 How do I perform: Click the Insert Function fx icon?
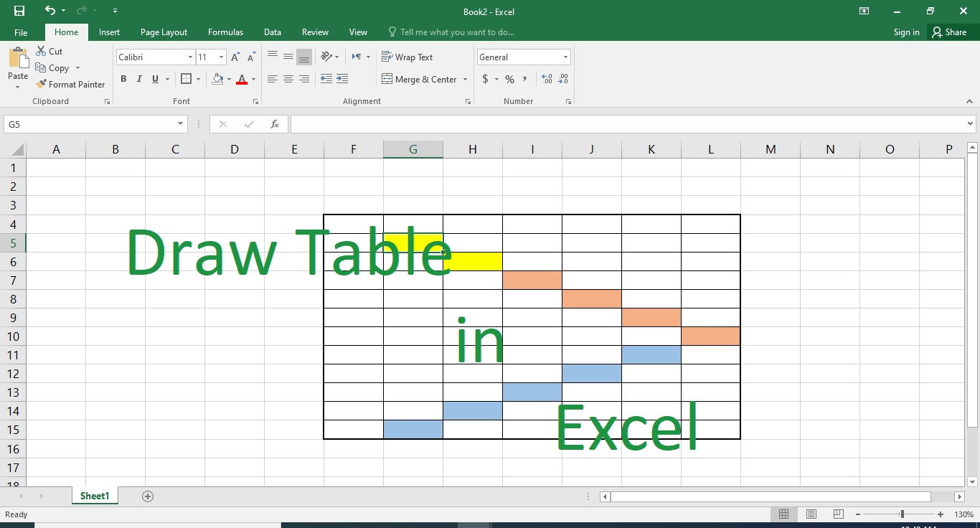tap(274, 124)
